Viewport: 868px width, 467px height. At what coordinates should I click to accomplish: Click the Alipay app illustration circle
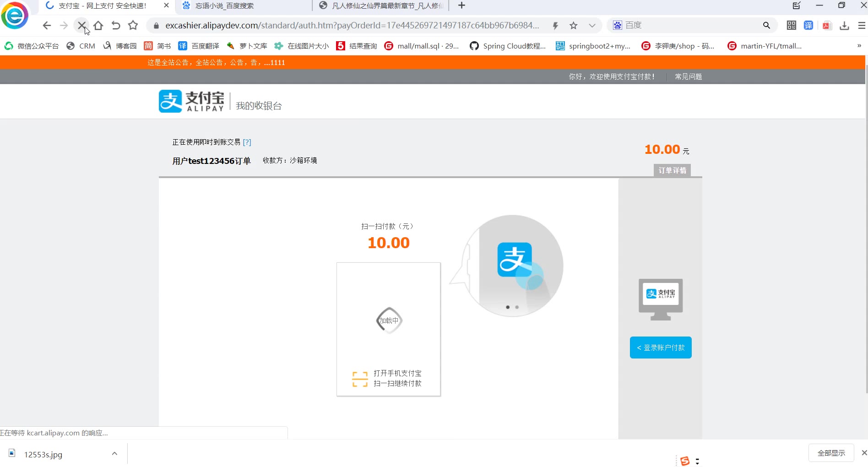click(x=513, y=266)
